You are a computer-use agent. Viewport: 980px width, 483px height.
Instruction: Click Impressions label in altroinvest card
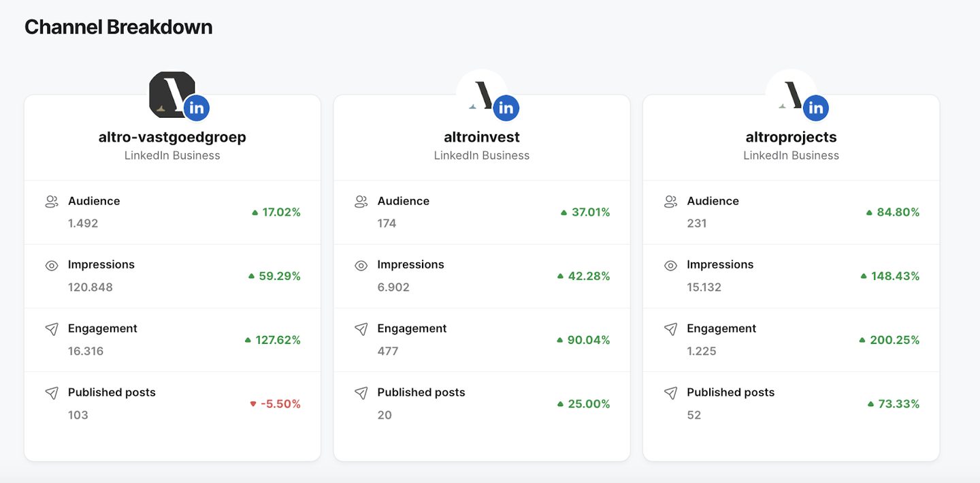pyautogui.click(x=410, y=265)
